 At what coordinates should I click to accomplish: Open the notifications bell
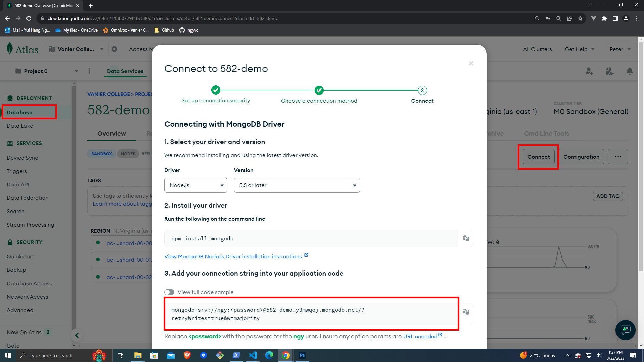click(630, 71)
